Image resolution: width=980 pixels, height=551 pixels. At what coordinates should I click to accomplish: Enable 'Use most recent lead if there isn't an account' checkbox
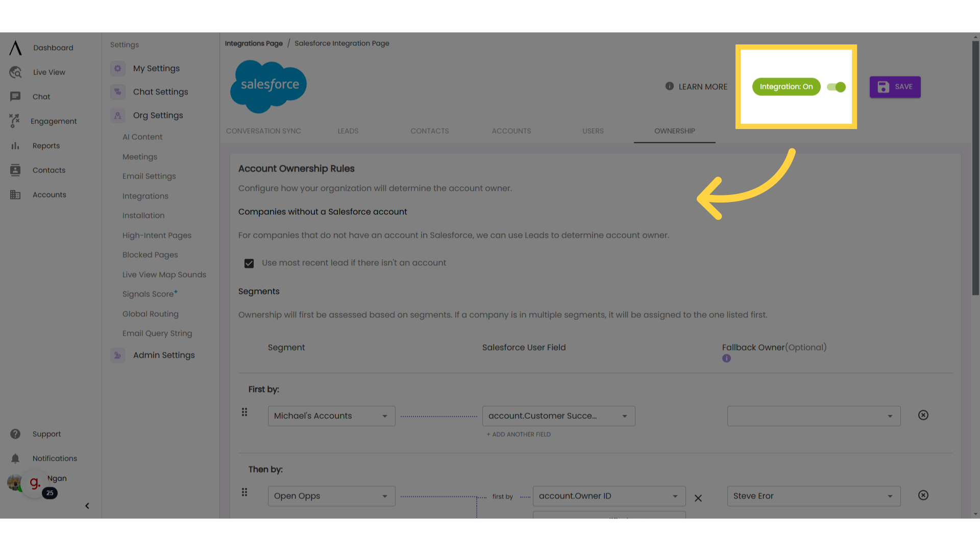pos(249,263)
